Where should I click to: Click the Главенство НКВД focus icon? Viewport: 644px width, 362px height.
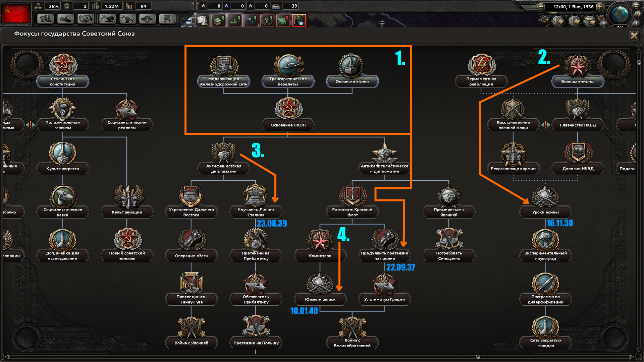(x=578, y=108)
